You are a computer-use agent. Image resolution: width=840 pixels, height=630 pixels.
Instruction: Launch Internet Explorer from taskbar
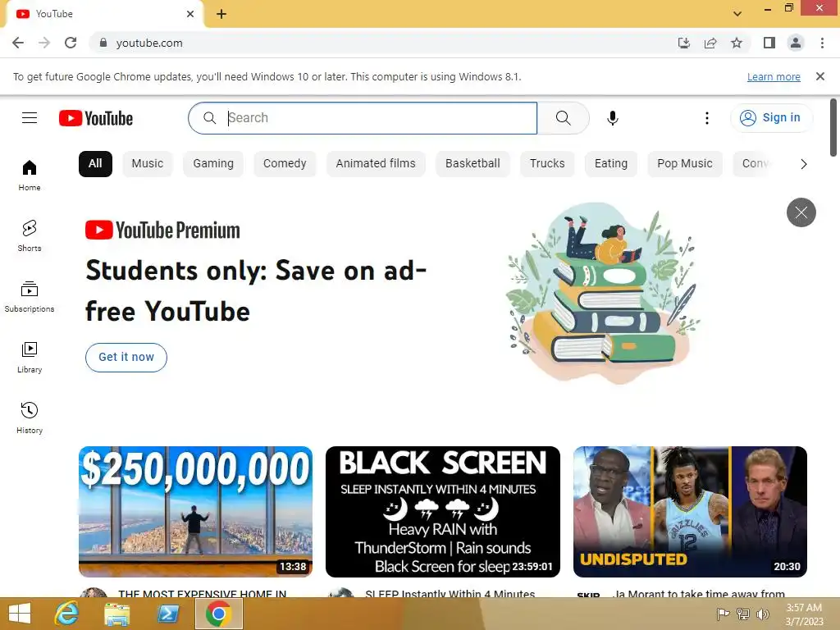tap(66, 614)
